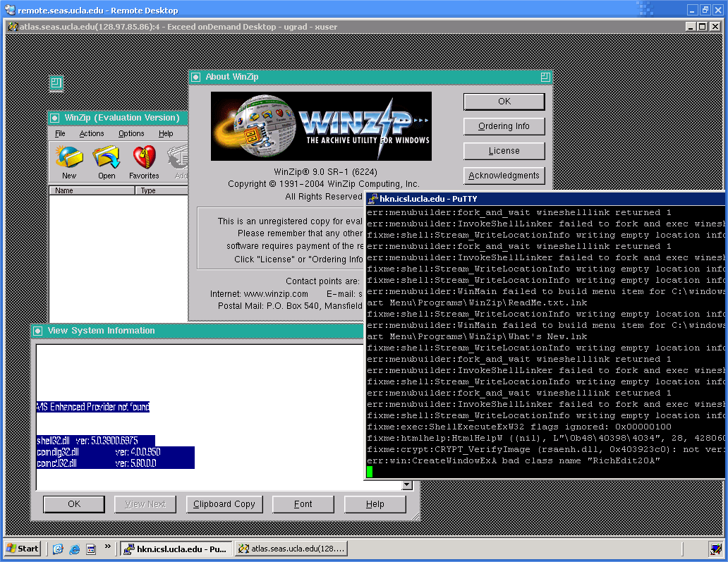Open the Actions menu in WinZip
Viewport: 728px width, 562px height.
pos(92,134)
